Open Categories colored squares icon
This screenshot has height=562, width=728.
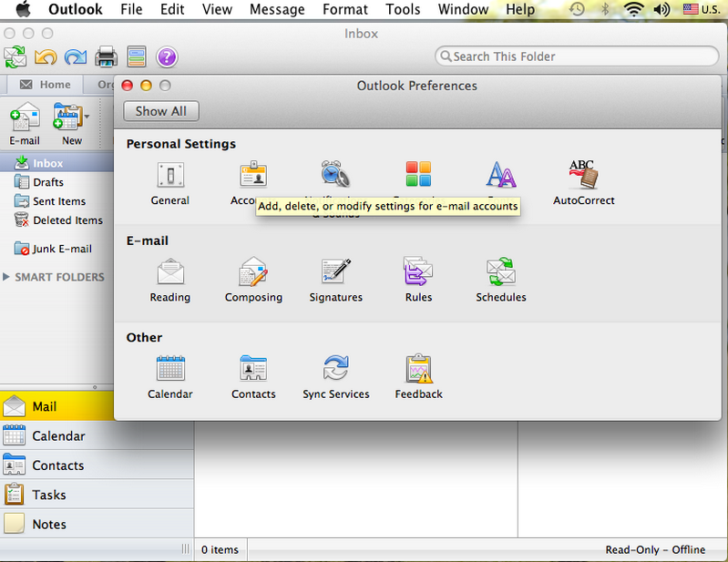[418, 174]
